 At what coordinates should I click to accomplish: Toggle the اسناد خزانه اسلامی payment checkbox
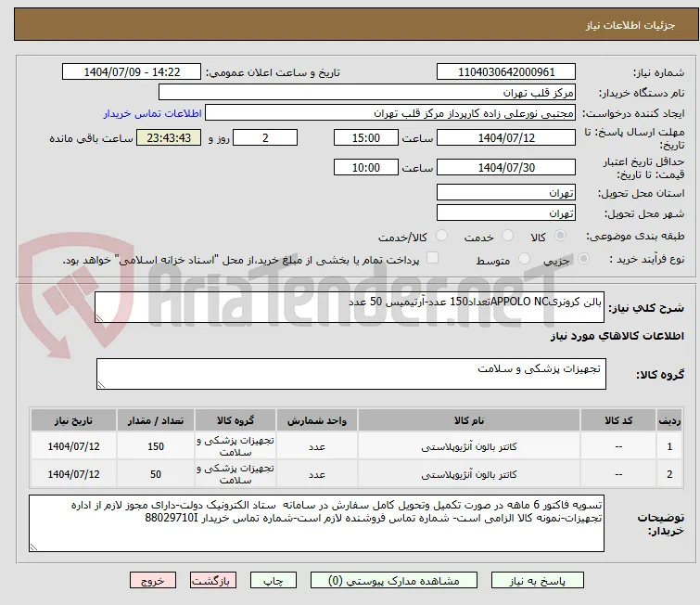(433, 258)
